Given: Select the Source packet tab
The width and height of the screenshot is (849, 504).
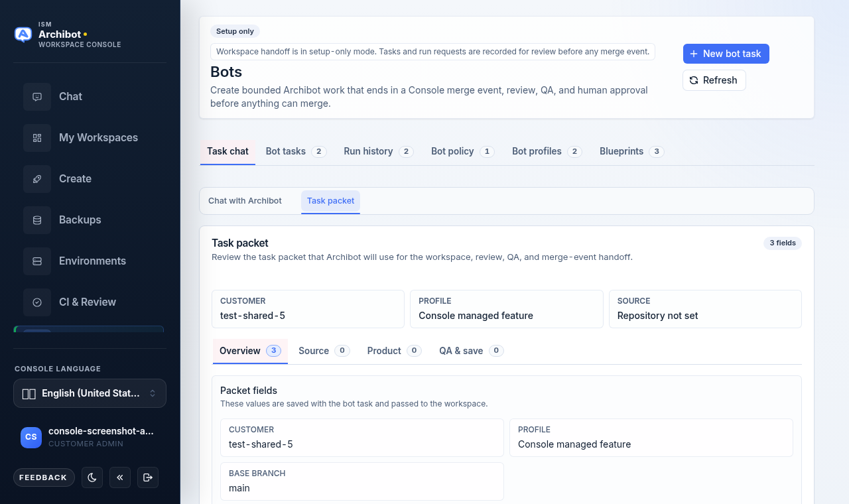Looking at the screenshot, I should pos(324,351).
